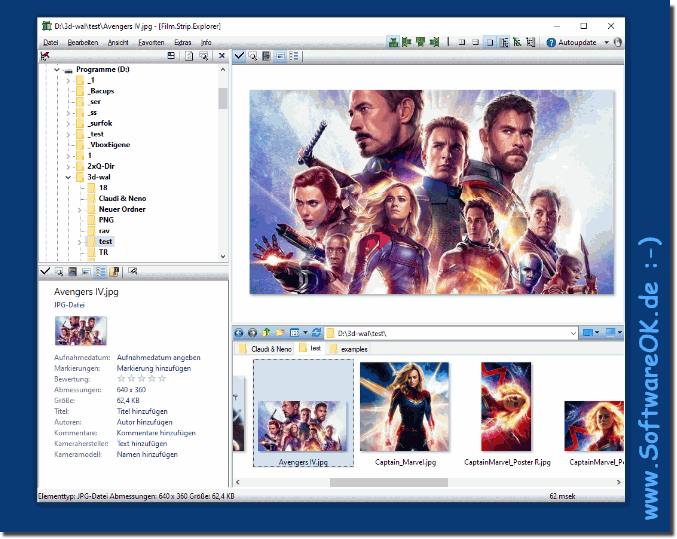Collapse the 3d-wal folder node

(x=68, y=177)
